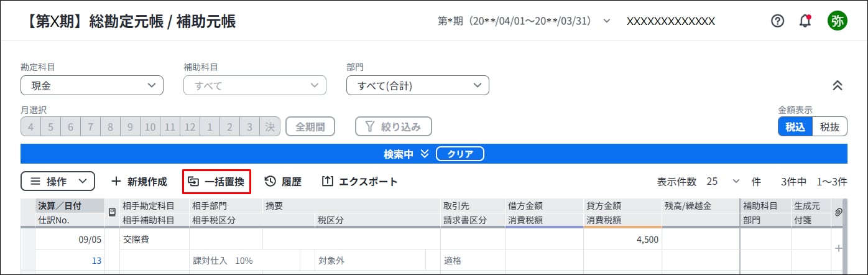Expand the 検索中 double chevron
Image resolution: width=868 pixels, height=275 pixels.
[x=425, y=154]
